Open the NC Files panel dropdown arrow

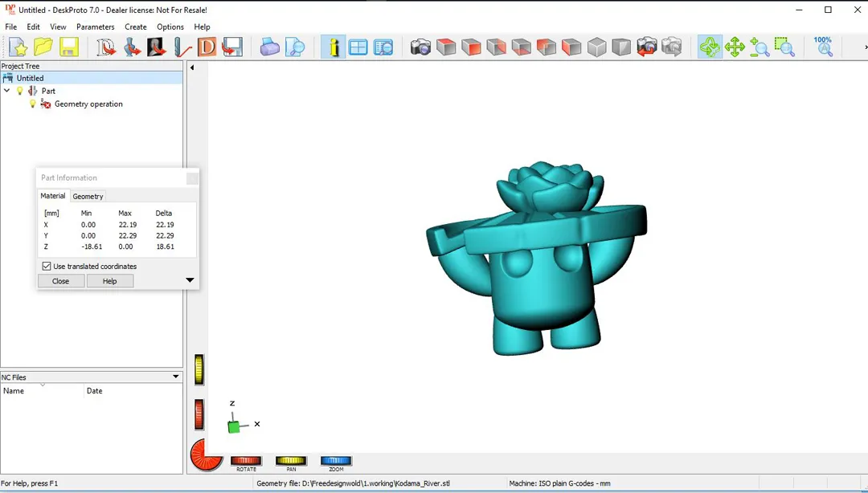point(176,377)
